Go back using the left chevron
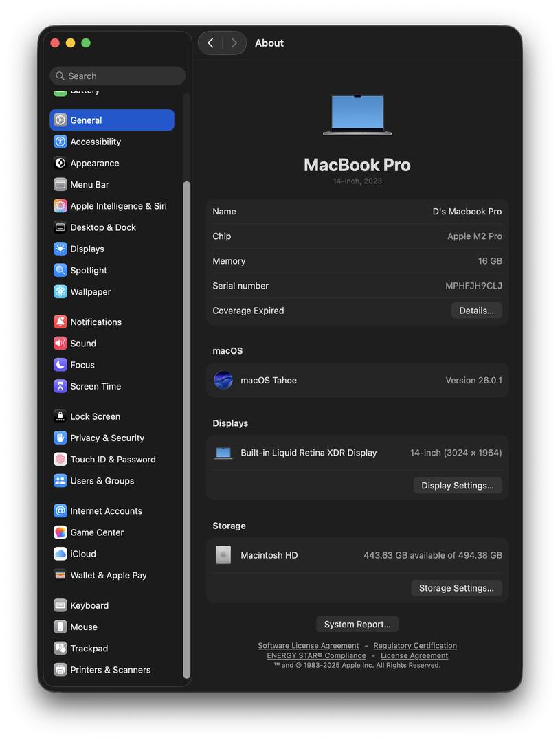The image size is (560, 742). click(210, 43)
